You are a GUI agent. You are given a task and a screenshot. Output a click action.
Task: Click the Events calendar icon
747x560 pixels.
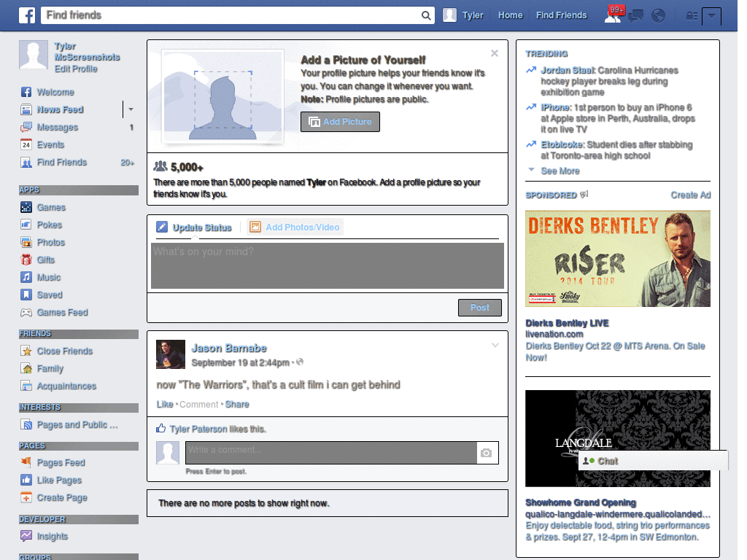(26, 144)
